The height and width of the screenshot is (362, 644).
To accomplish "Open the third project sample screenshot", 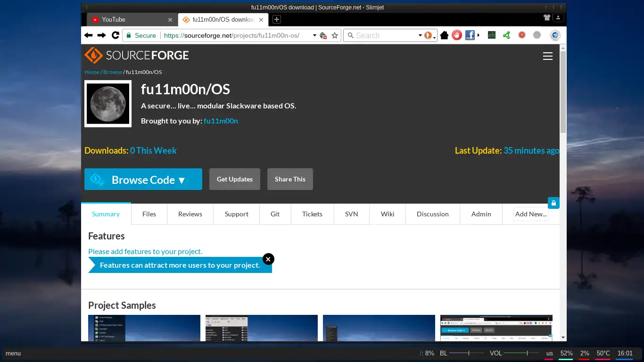I will click(x=379, y=328).
